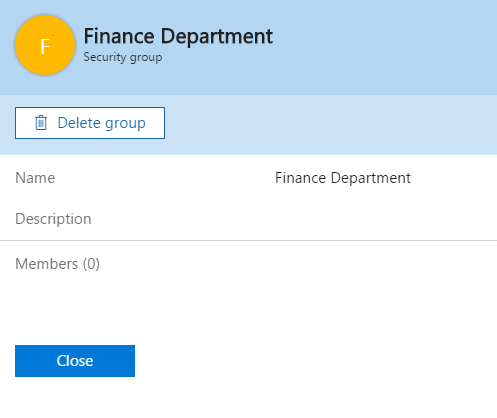The height and width of the screenshot is (418, 497).
Task: Click the divider line above Members
Action: point(248,240)
